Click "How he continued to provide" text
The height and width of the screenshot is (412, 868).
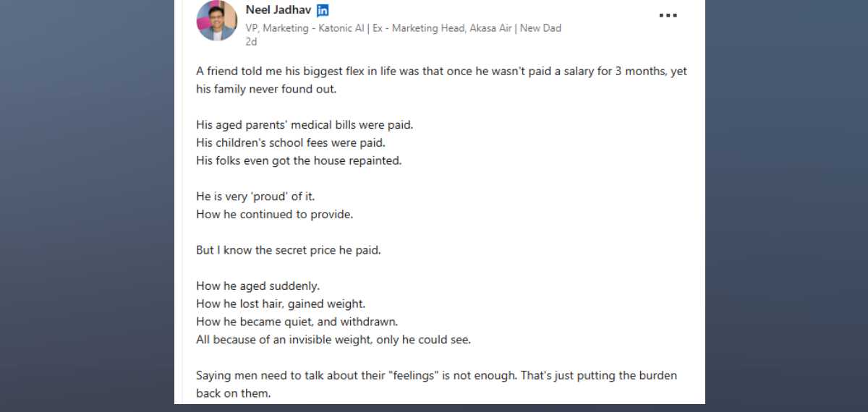274,215
